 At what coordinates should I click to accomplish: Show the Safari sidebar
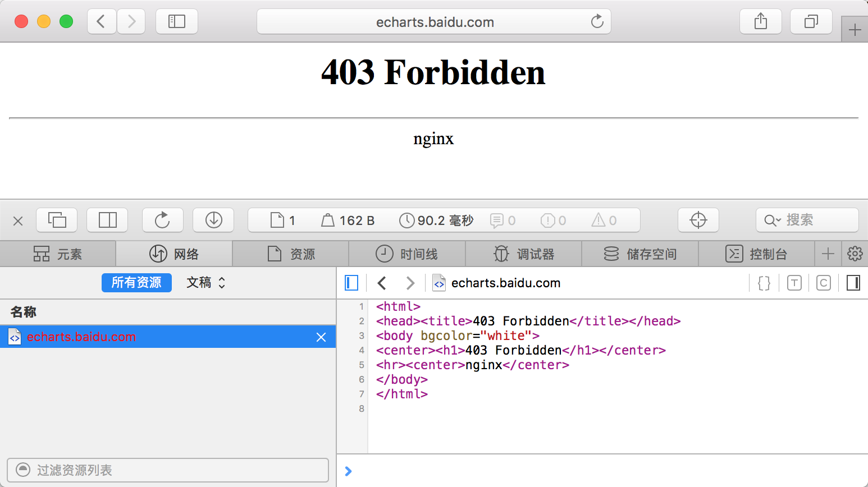tap(177, 22)
